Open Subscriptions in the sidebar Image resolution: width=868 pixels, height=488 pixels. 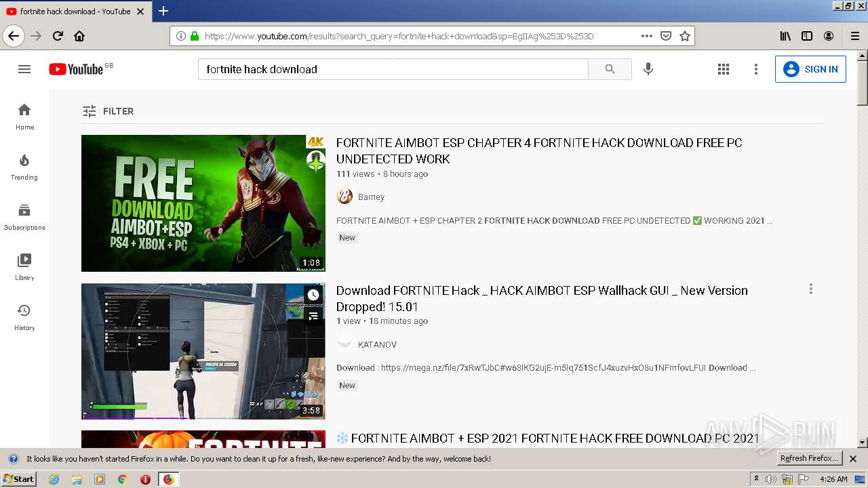24,217
